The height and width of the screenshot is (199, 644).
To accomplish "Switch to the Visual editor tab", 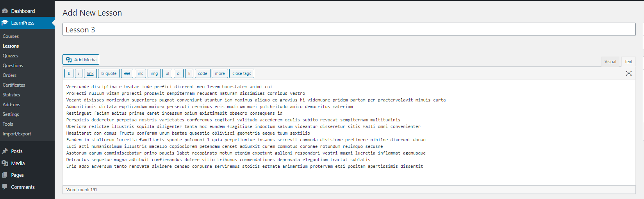I will pyautogui.click(x=610, y=62).
